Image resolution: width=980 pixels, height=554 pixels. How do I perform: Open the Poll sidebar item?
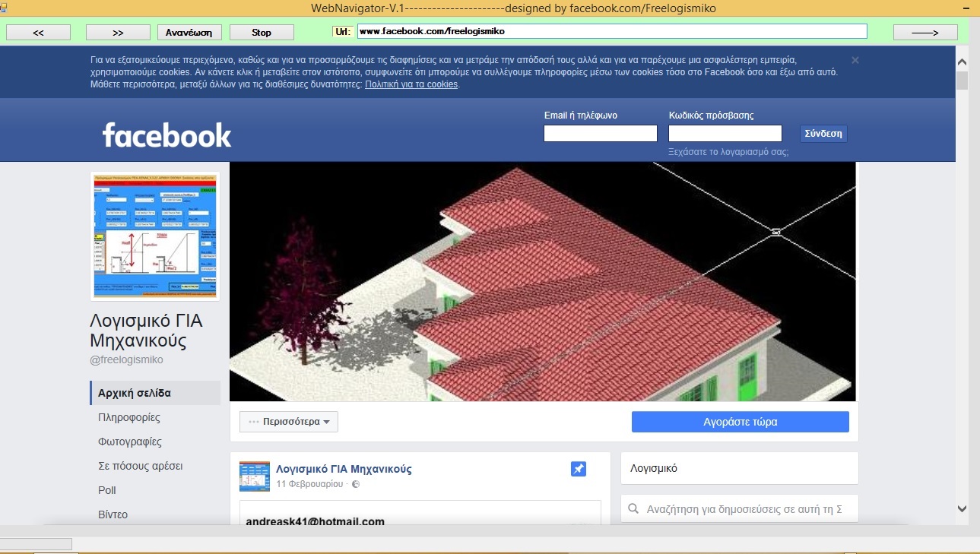(x=107, y=490)
